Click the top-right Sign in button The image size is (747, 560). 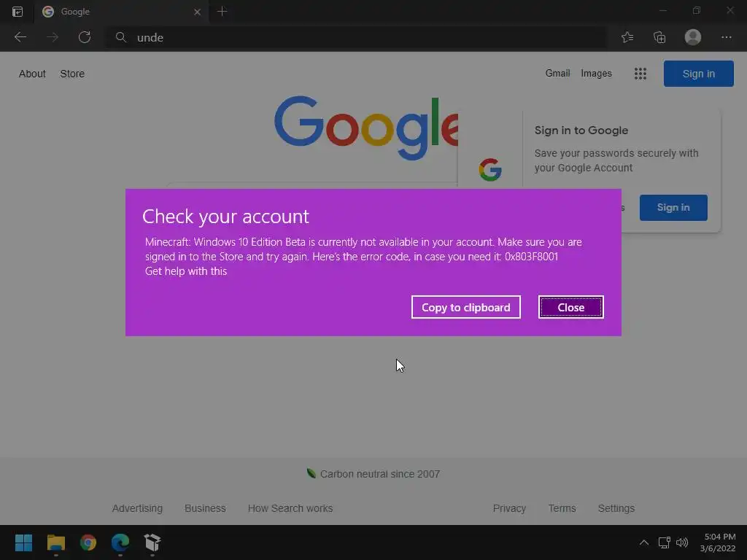click(x=698, y=74)
